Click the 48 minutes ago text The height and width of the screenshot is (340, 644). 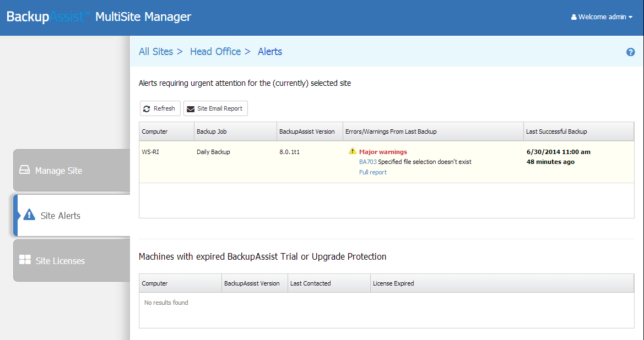click(x=550, y=162)
